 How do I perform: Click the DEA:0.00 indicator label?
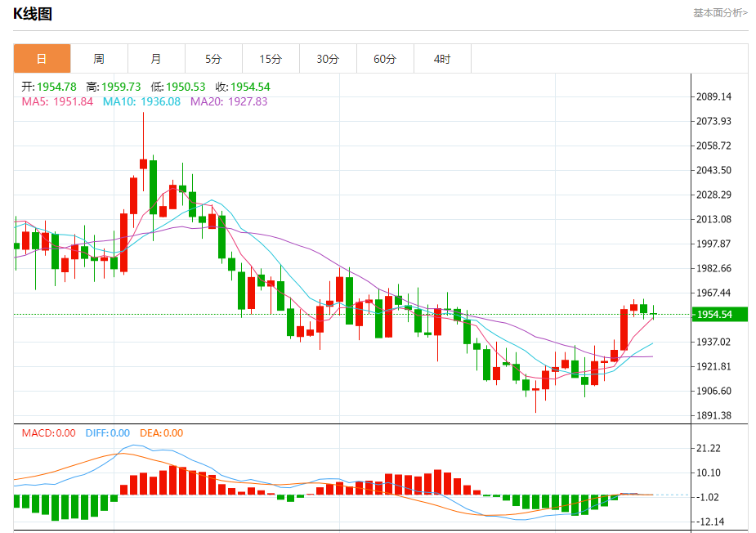[x=162, y=433]
